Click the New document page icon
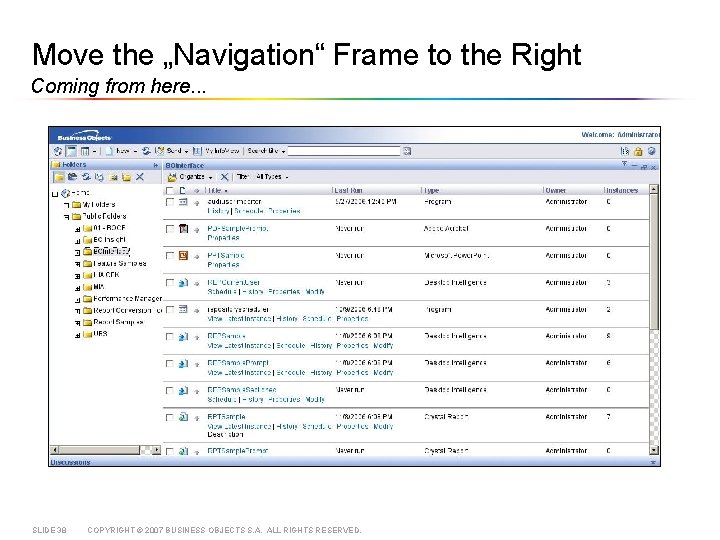This screenshot has width=720, height=540. [109, 151]
